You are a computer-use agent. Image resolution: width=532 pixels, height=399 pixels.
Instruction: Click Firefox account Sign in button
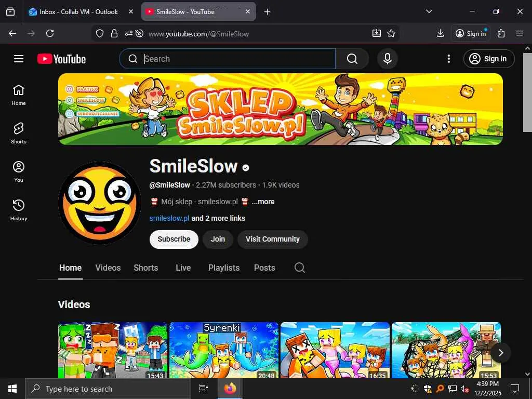point(471,33)
